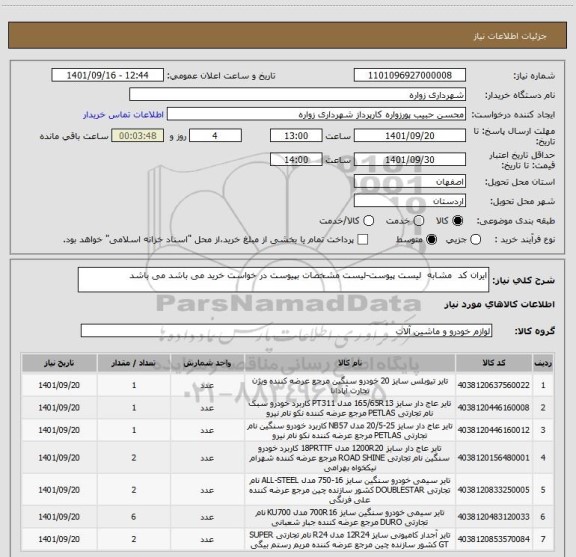Click the ROAD SHINE 1200R20 tire name
Image resolution: width=576 pixels, height=557 pixels.
tap(350, 458)
